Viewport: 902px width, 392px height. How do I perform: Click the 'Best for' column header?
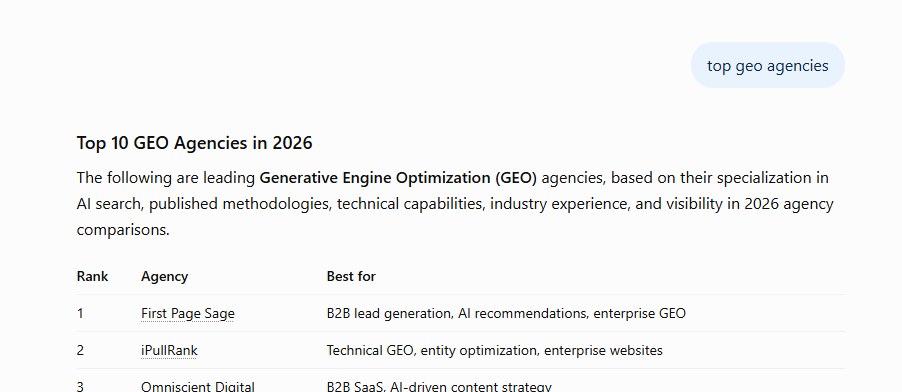[x=351, y=276]
